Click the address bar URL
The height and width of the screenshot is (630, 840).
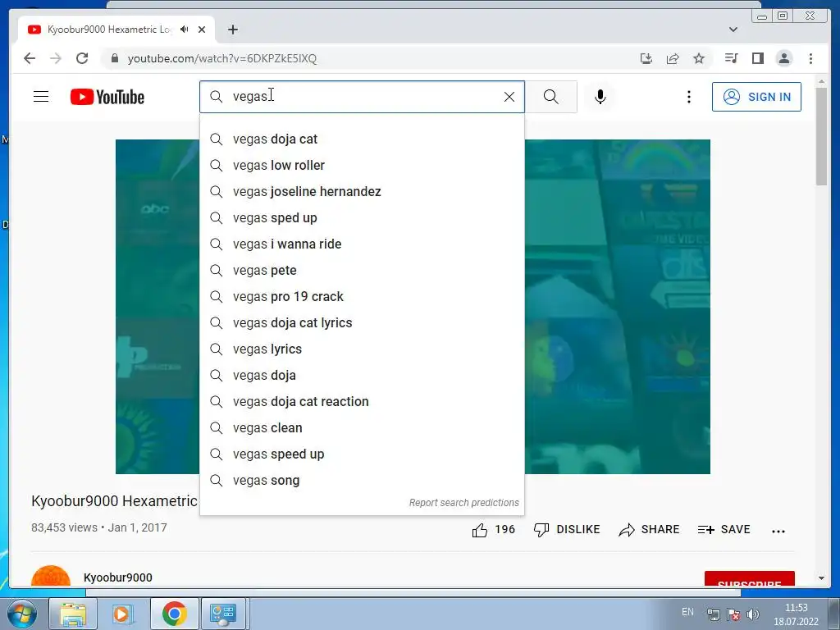coord(221,58)
